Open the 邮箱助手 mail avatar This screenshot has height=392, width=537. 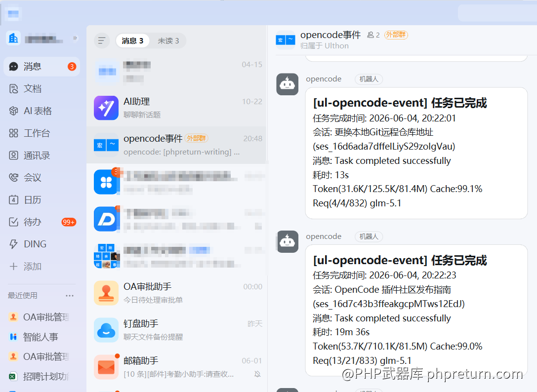(x=106, y=367)
